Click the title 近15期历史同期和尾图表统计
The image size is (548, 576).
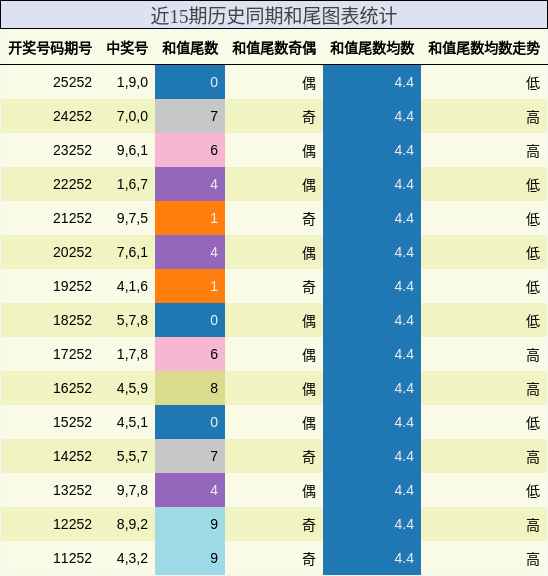(274, 16)
